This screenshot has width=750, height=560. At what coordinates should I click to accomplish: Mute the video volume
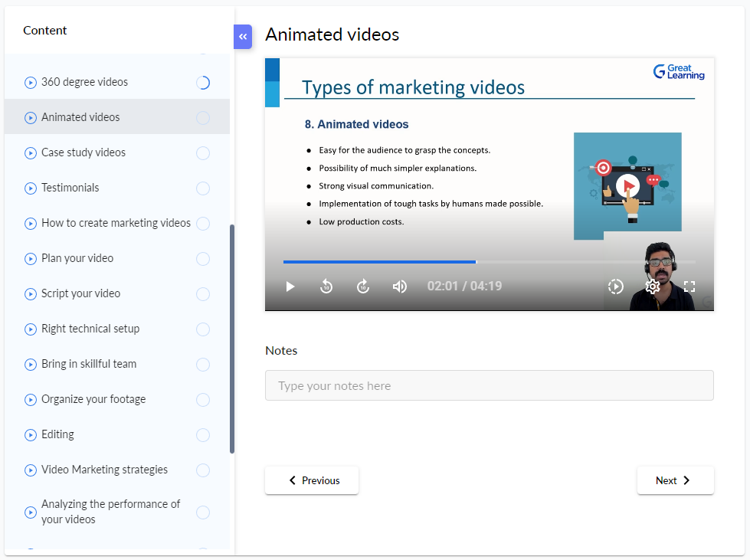(399, 287)
